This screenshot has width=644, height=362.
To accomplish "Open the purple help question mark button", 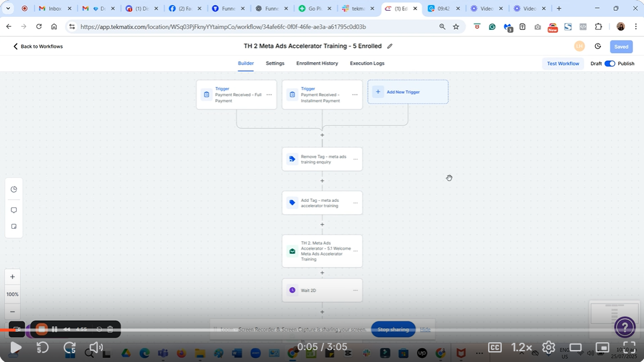I will (625, 327).
